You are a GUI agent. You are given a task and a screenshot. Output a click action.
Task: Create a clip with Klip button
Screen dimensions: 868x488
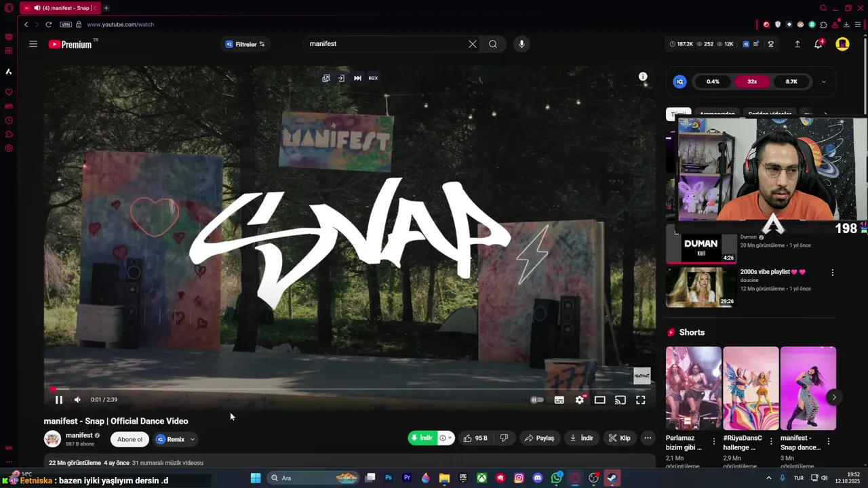click(620, 439)
